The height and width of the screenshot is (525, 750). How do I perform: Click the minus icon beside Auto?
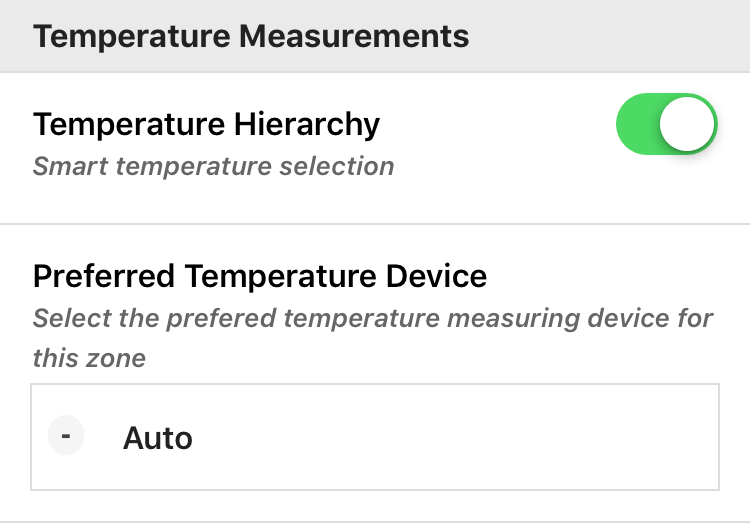(x=66, y=437)
